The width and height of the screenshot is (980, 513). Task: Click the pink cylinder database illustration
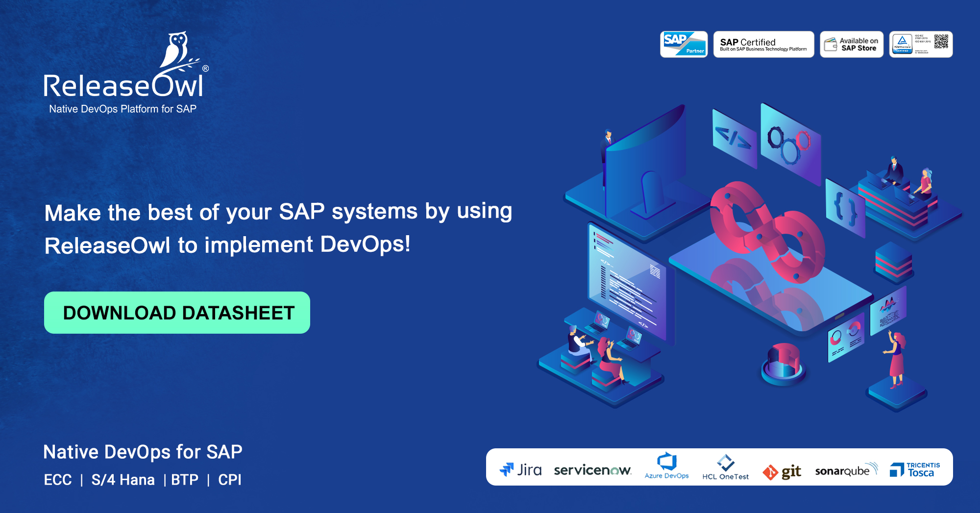tap(784, 364)
